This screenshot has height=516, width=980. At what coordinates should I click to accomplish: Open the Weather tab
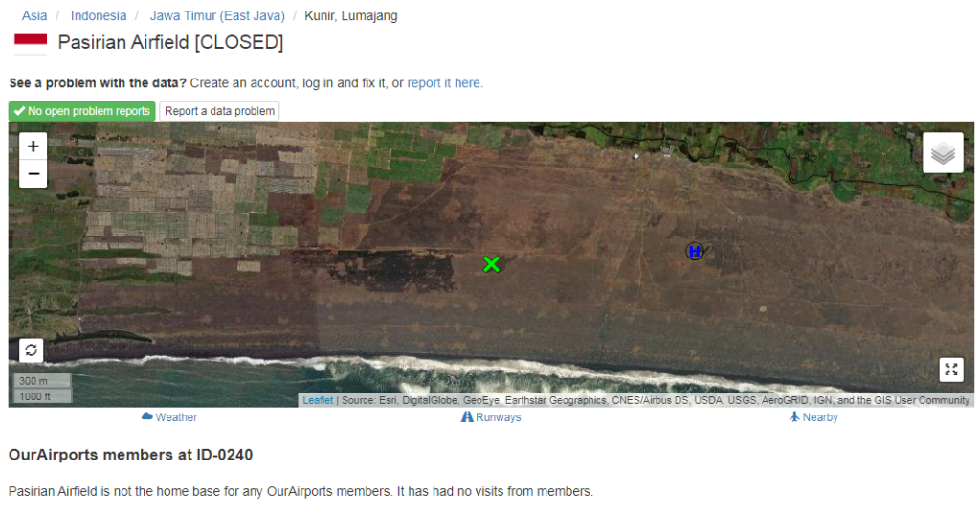(x=169, y=417)
